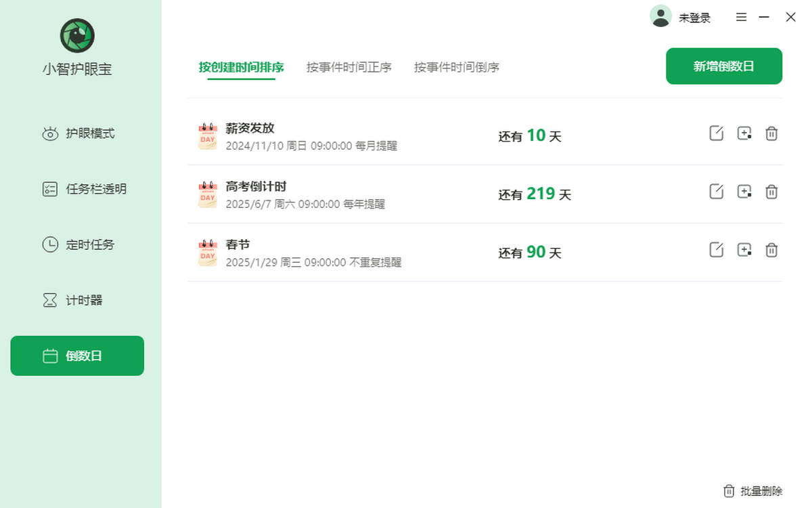Open the hamburger menu in title bar

(x=742, y=18)
